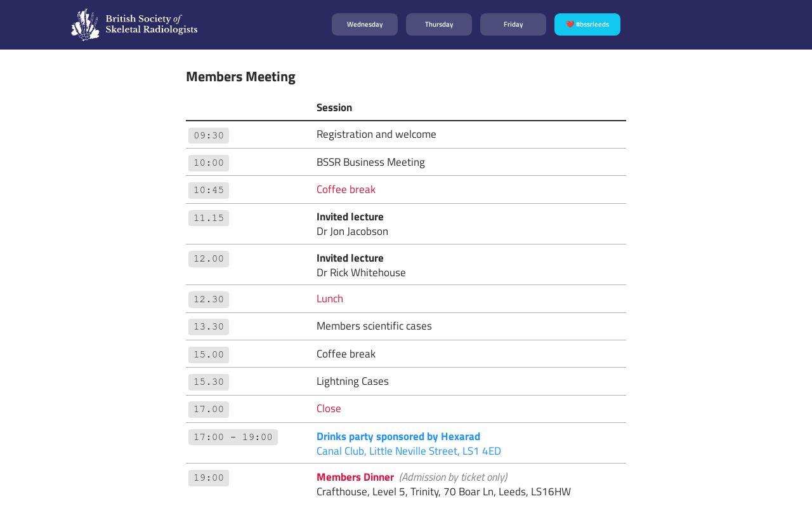This screenshot has width=812, height=508.
Task: Click the Lightning Cases session entry
Action: [352, 381]
